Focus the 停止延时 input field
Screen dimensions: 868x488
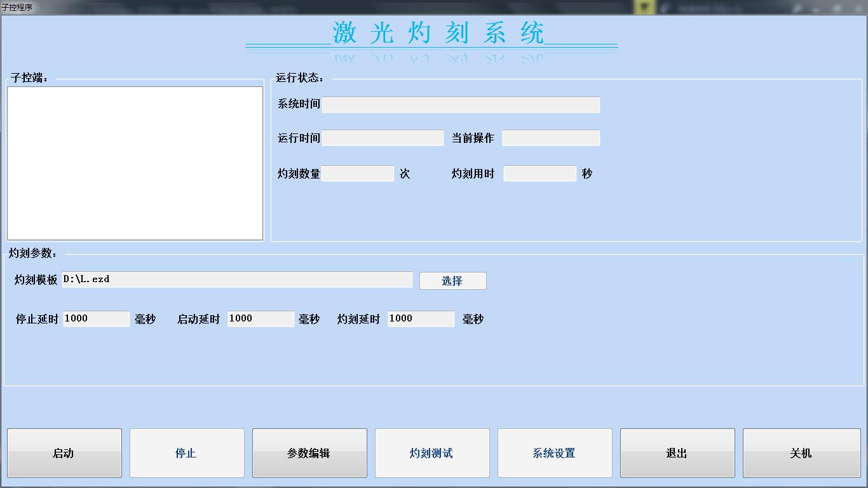click(96, 319)
